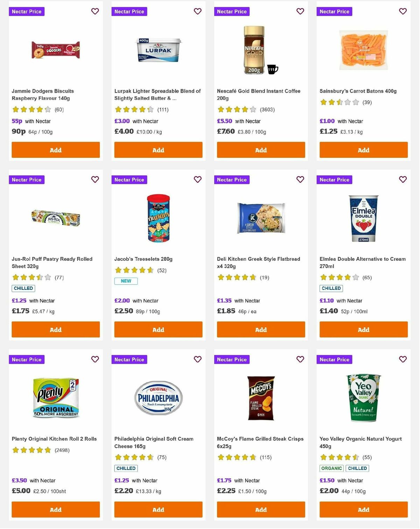Select the CHILLED tag on Elmlea Double
Screen dimensions: 420x529
[x=331, y=288]
